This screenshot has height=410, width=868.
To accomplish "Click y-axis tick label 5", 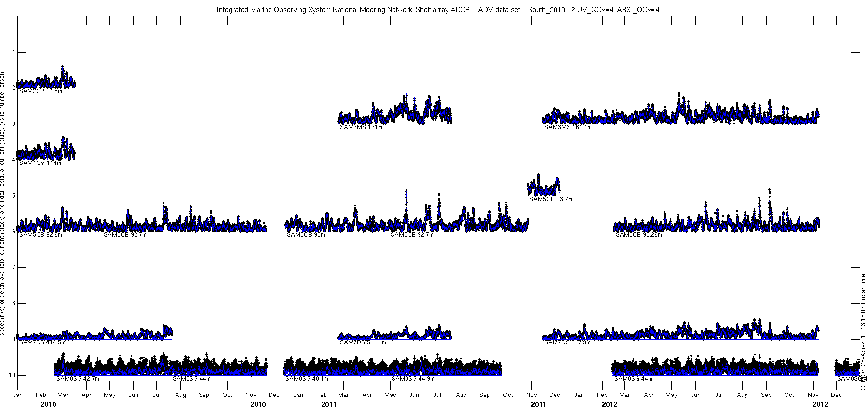I will coord(13,196).
